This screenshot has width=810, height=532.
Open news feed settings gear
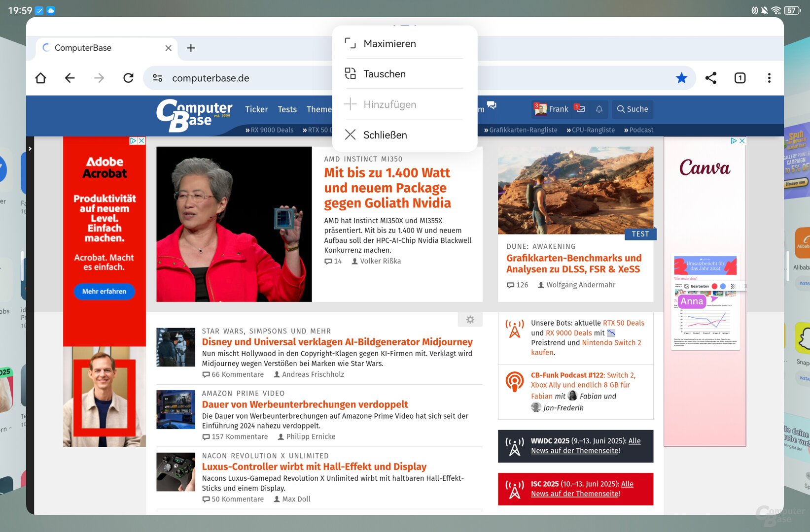click(470, 320)
